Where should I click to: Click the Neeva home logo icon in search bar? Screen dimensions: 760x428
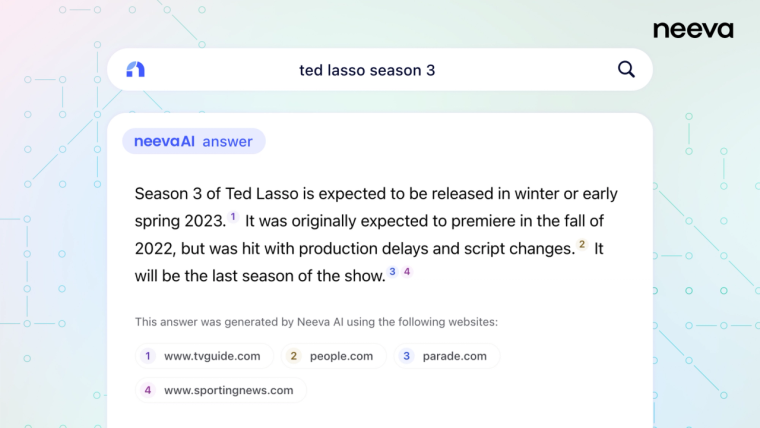pyautogui.click(x=135, y=69)
